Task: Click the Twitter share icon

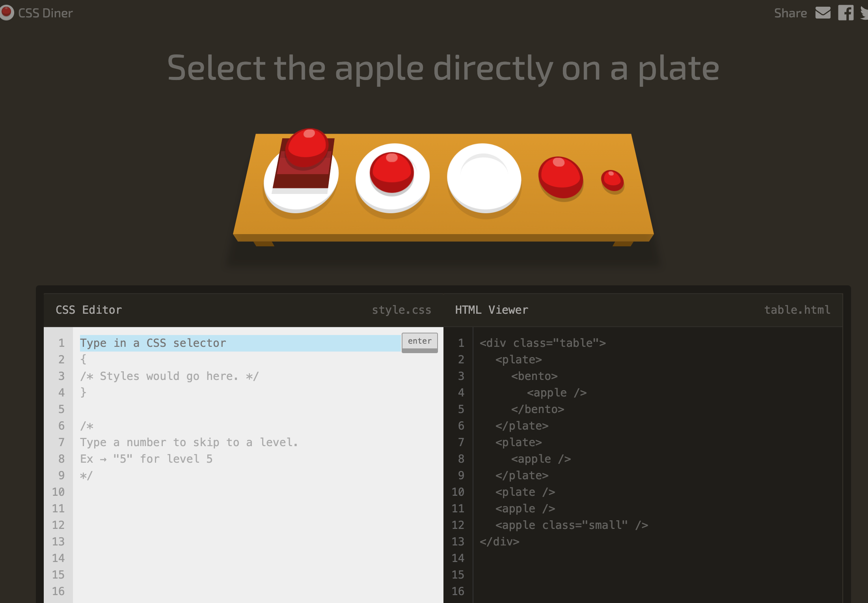Action: click(x=864, y=13)
